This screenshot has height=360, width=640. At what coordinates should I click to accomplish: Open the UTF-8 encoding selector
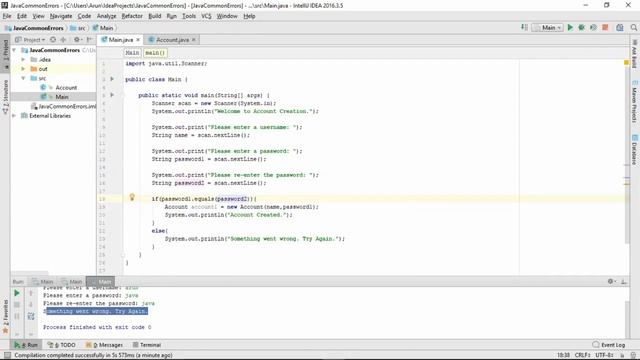(x=604, y=356)
